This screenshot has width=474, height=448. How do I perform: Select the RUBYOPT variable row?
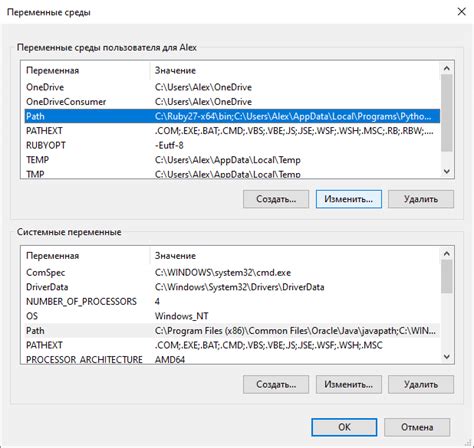(232, 145)
